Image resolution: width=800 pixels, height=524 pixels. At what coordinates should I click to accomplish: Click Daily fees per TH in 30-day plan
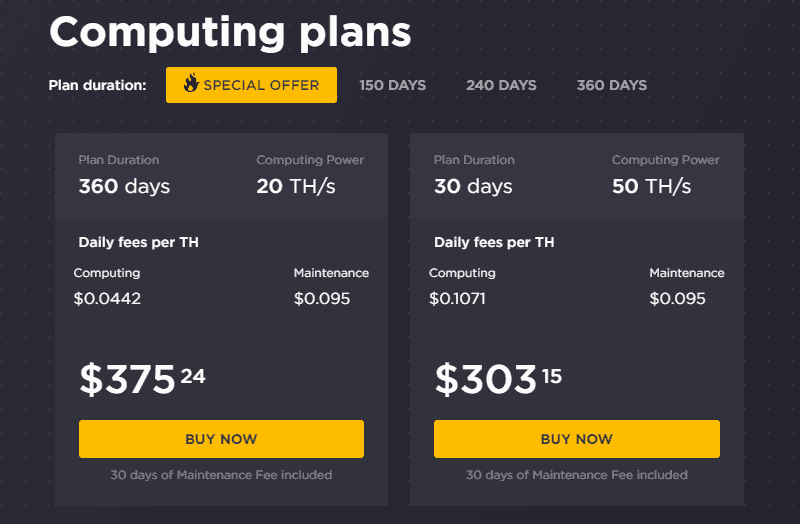coord(494,242)
